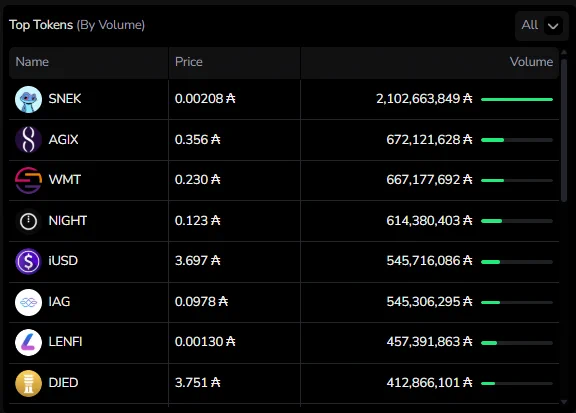The image size is (576, 413).
Task: Select volume 672,121,628 ₳
Action: click(x=429, y=140)
